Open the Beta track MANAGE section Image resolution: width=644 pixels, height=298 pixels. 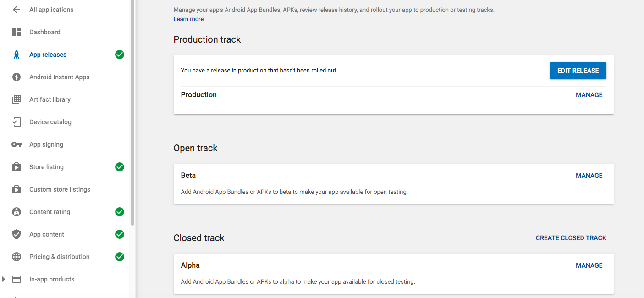589,176
